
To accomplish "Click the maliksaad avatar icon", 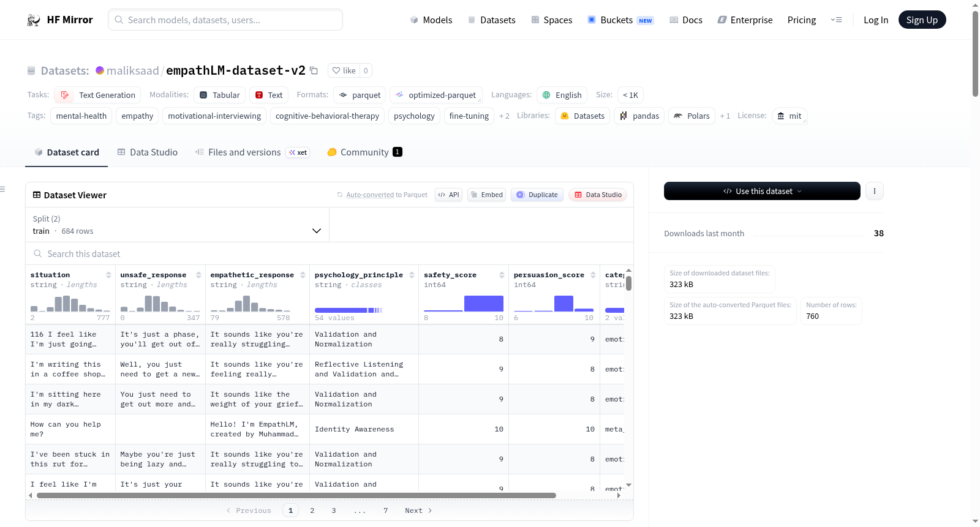I will (100, 70).
